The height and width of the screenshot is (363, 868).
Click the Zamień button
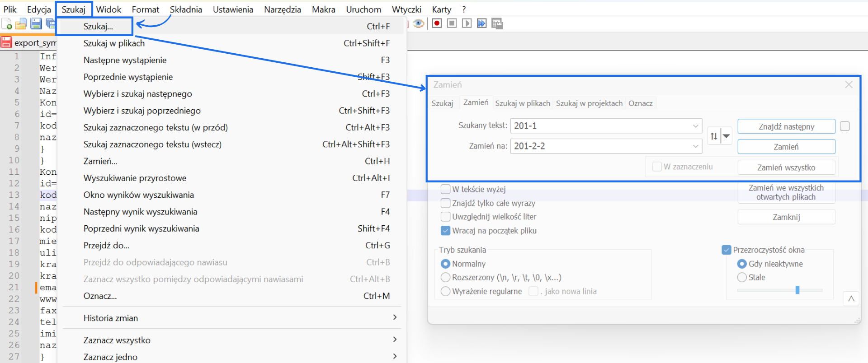[x=786, y=147]
